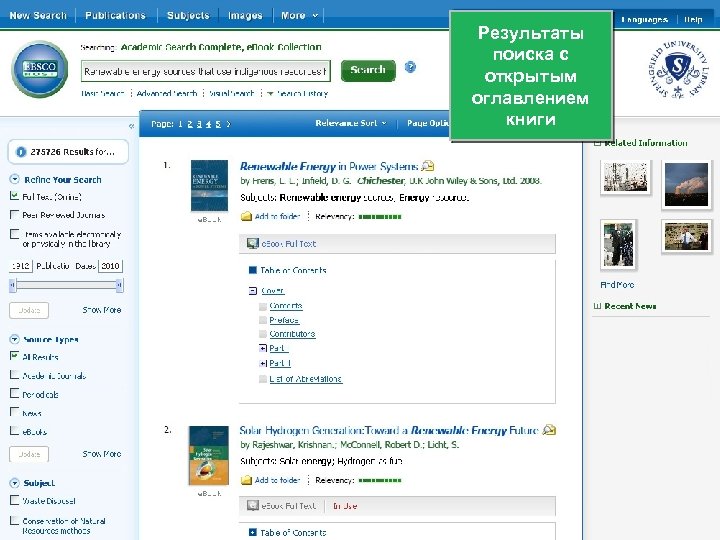
Task: Open Subjects in top navigation
Action: 188,15
